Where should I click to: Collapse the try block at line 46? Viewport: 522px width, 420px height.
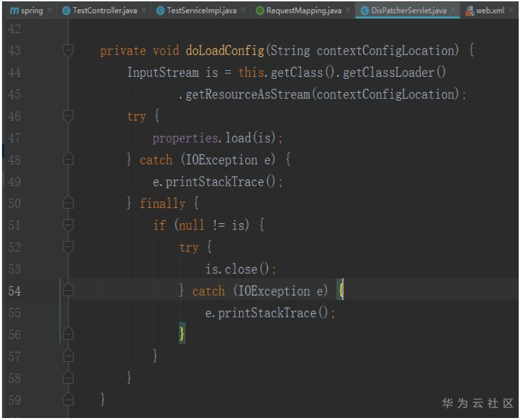pyautogui.click(x=68, y=116)
